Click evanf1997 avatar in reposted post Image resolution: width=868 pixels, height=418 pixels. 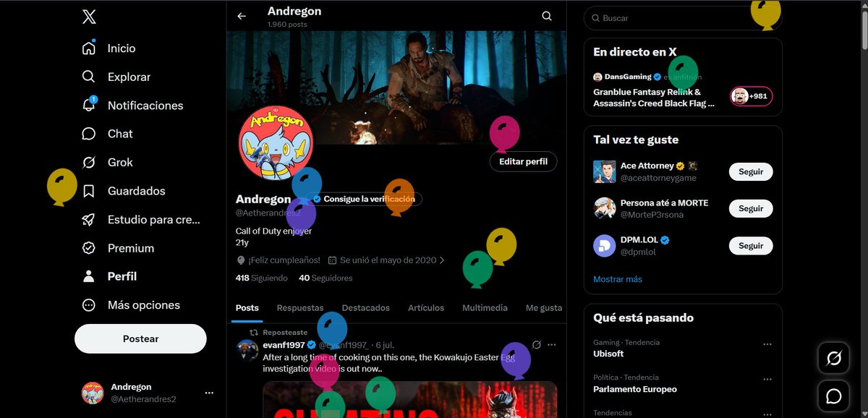tap(247, 350)
